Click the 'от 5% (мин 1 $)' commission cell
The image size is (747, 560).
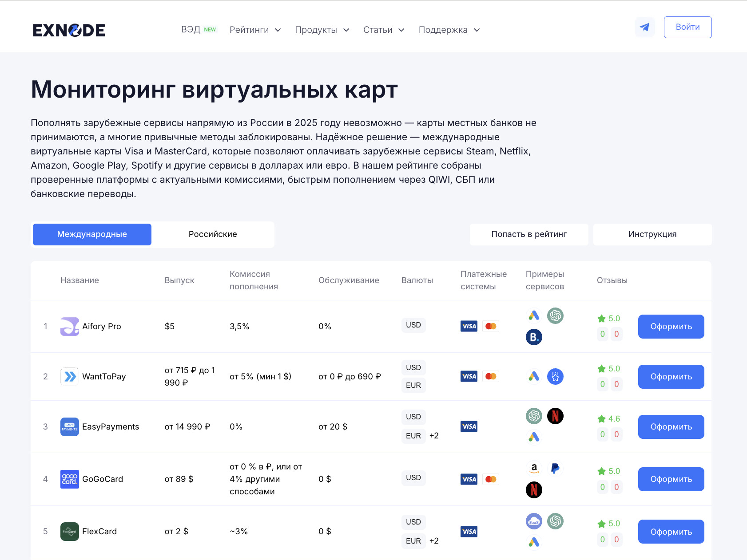261,377
